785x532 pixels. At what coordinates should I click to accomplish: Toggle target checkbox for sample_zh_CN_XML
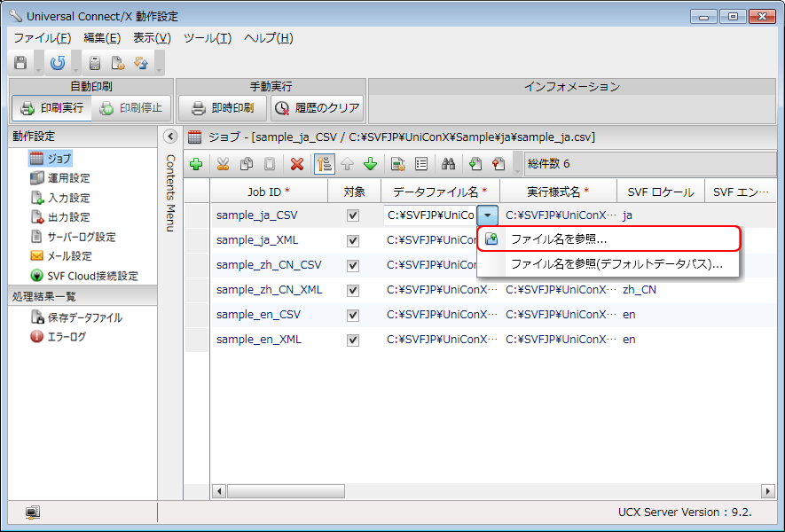pyautogui.click(x=353, y=290)
